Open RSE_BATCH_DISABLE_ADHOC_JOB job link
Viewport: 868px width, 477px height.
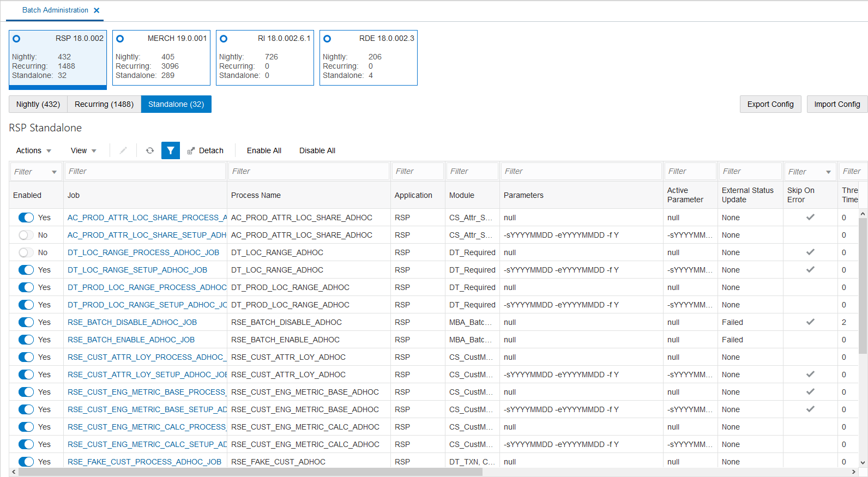(132, 322)
